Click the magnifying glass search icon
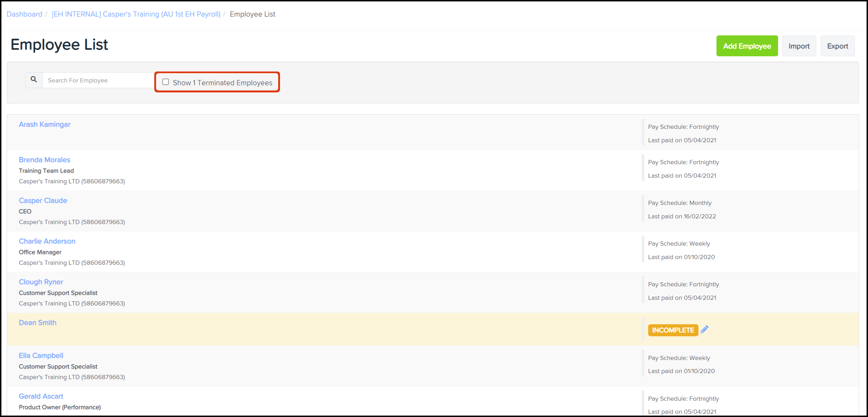This screenshot has width=868, height=417. pos(34,80)
